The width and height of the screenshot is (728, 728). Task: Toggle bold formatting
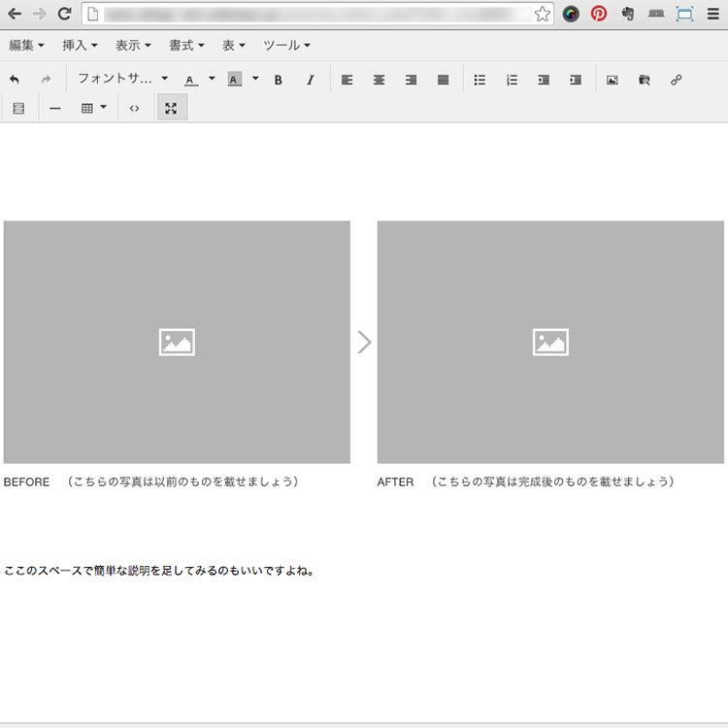point(279,80)
